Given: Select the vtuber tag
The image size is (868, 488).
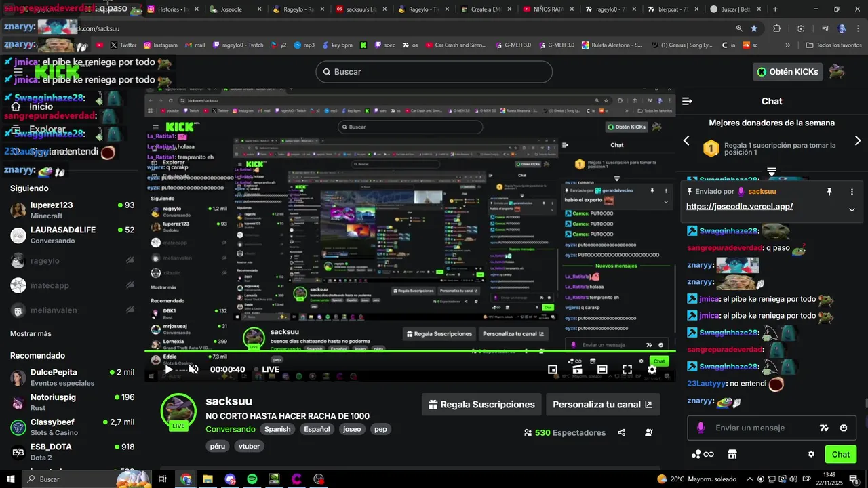Looking at the screenshot, I should [250, 446].
